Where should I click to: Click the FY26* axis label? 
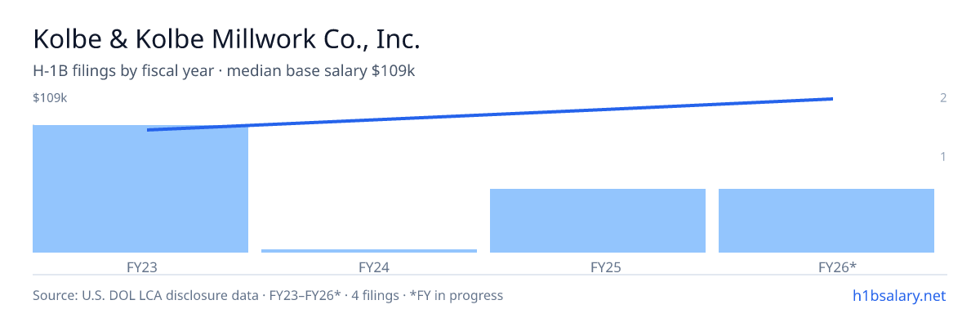click(x=826, y=267)
